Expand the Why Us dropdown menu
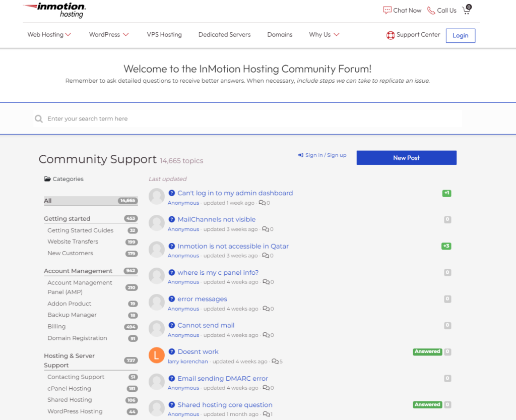This screenshot has height=420, width=516. pos(324,35)
